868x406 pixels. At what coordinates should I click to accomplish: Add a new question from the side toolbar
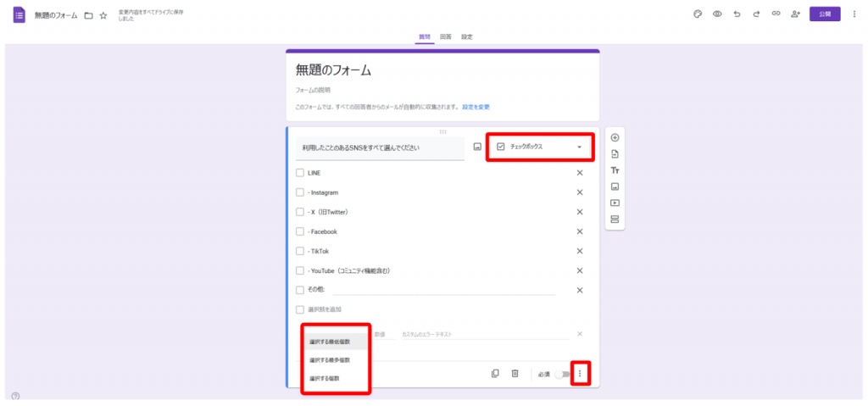click(615, 138)
